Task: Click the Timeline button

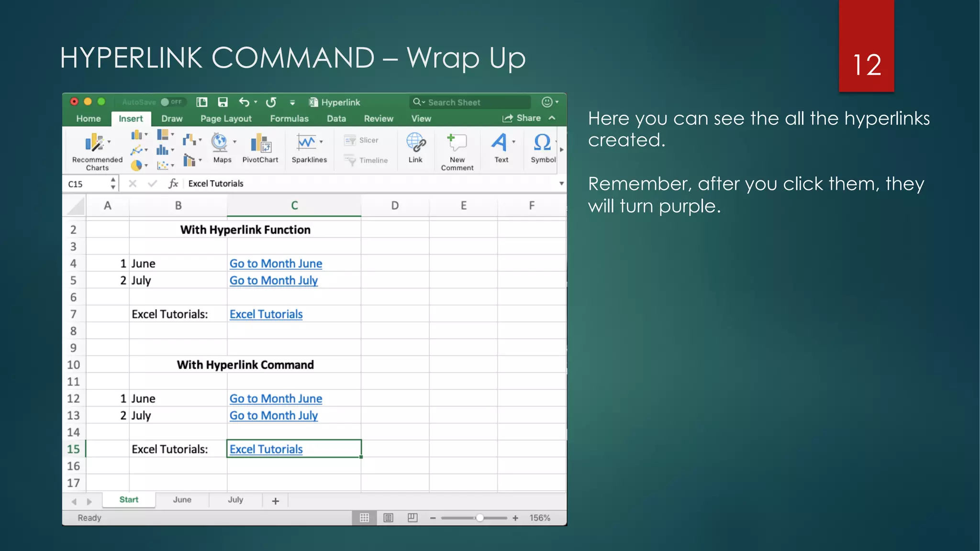Action: [366, 160]
